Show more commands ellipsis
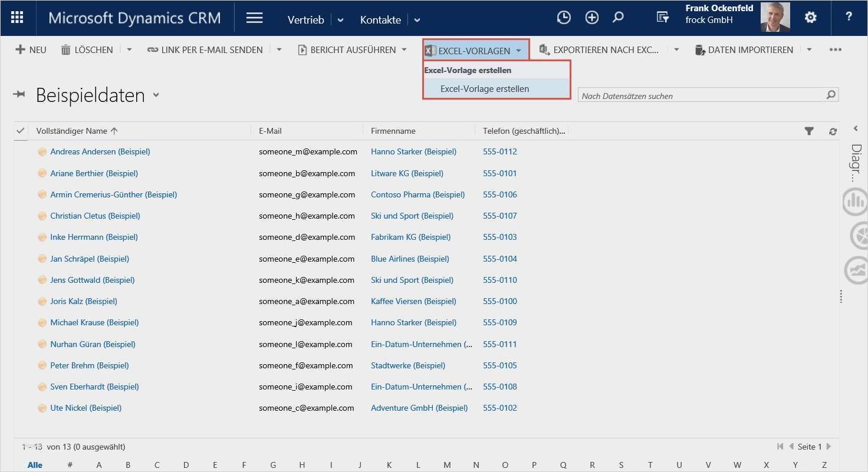 (x=836, y=50)
